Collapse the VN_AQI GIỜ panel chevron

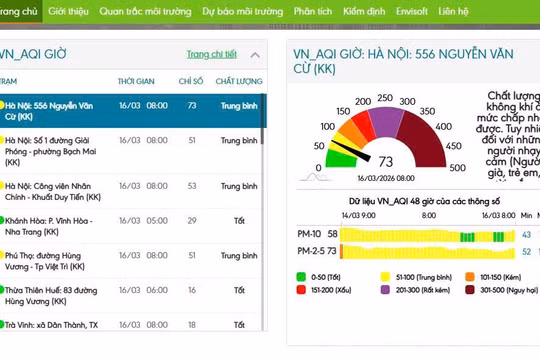[255, 55]
